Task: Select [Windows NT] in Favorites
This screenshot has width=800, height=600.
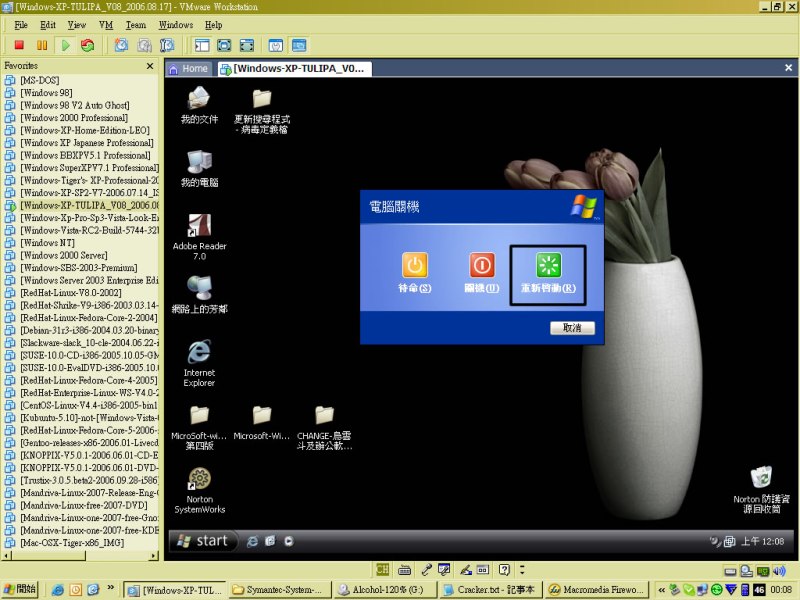Action: [x=47, y=243]
